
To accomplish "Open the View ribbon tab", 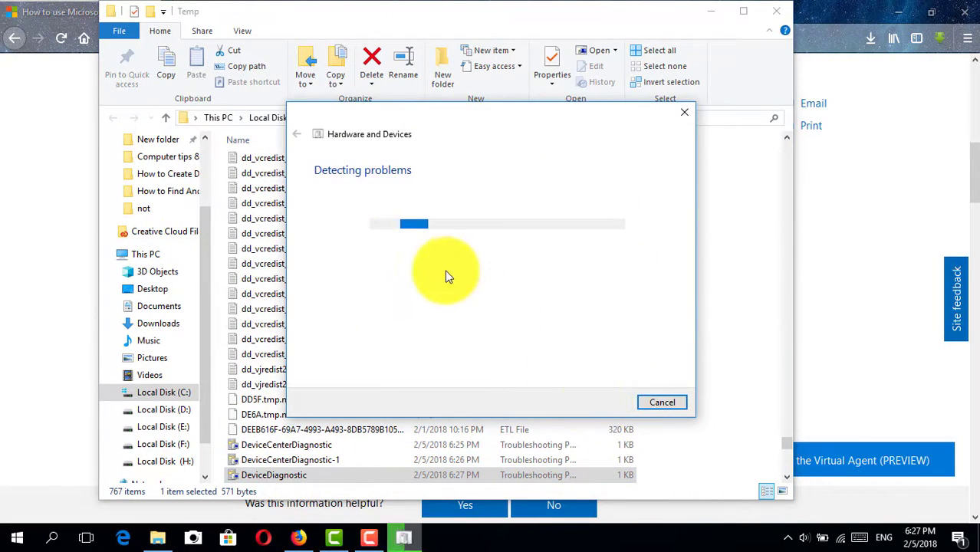I will [242, 31].
